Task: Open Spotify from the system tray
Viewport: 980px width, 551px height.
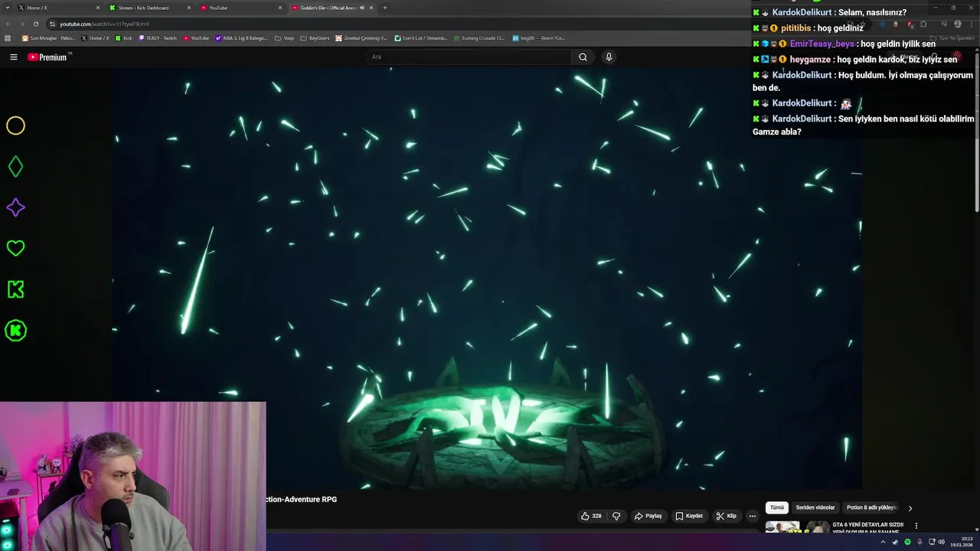Action: [907, 542]
